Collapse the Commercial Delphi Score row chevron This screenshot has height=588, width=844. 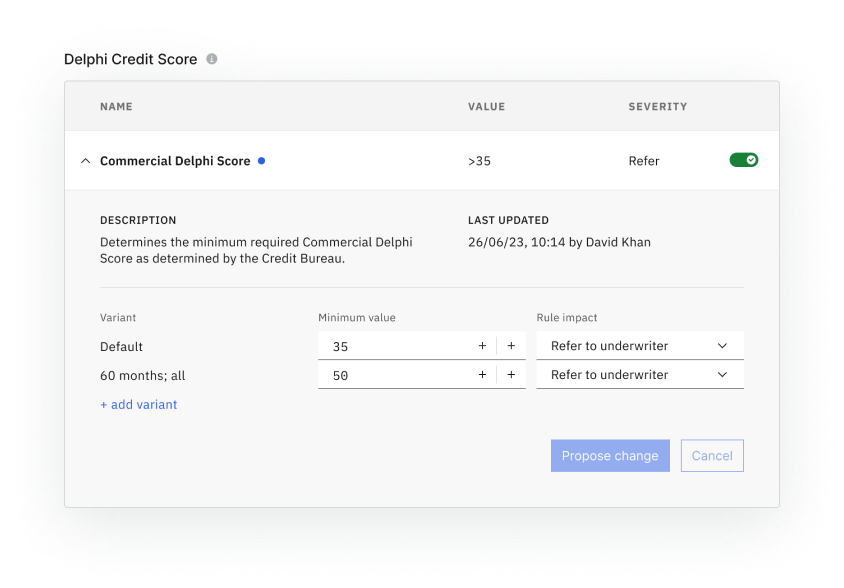pos(85,161)
